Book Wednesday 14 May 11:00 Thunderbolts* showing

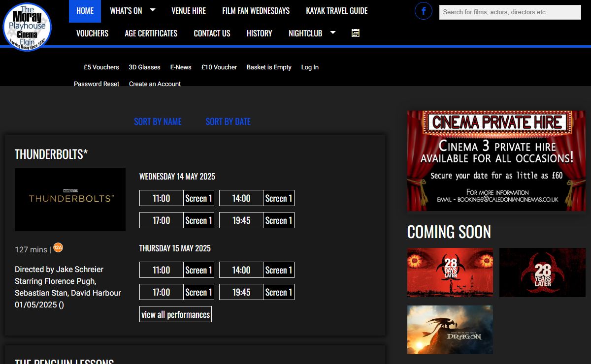pos(177,198)
